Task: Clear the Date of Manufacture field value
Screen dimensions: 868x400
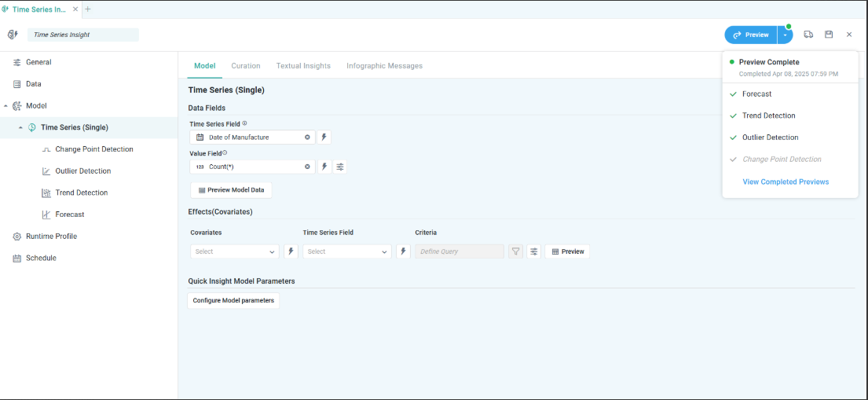Action: tap(307, 138)
